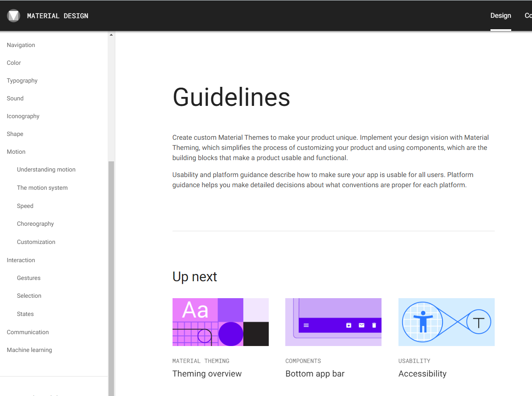
Task: Collapse the Interaction section in sidebar
Action: click(21, 260)
